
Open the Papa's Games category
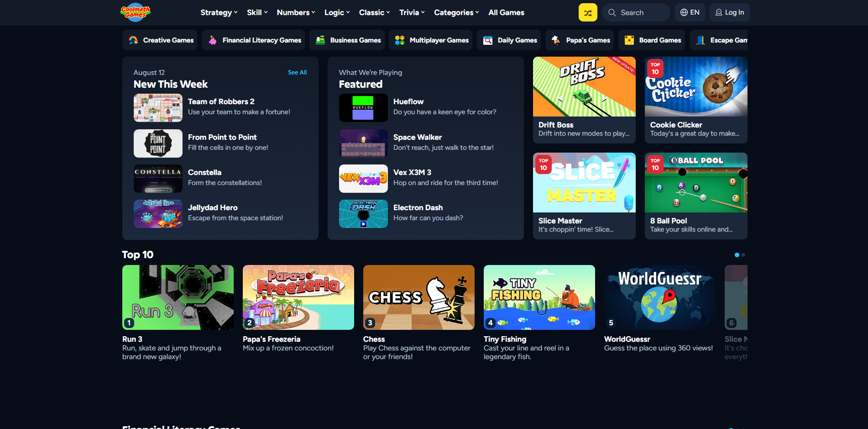click(580, 40)
